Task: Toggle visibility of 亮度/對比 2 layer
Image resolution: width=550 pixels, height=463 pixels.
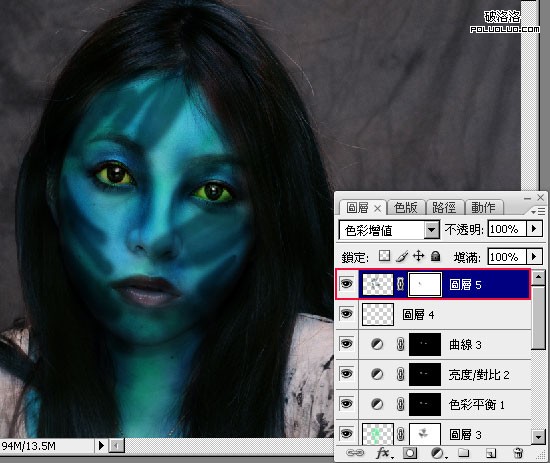Action: (347, 374)
